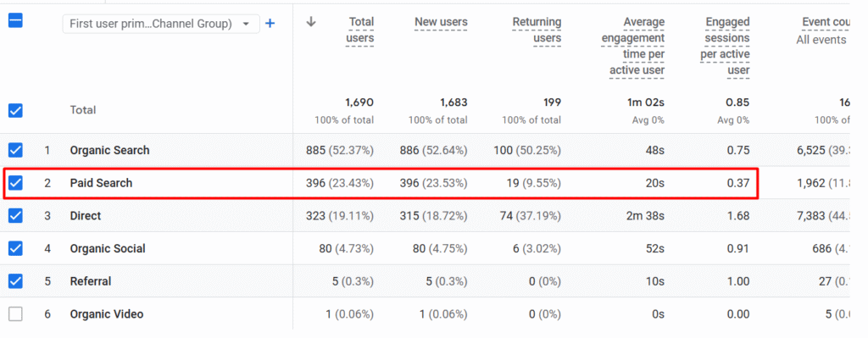Click Referral engaged sessions 1.00
This screenshot has height=338, width=868.
point(739,281)
